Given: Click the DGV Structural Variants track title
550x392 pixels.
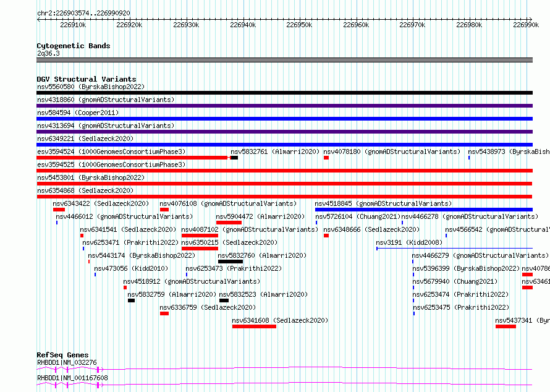Looking at the screenshot, I should (87, 79).
